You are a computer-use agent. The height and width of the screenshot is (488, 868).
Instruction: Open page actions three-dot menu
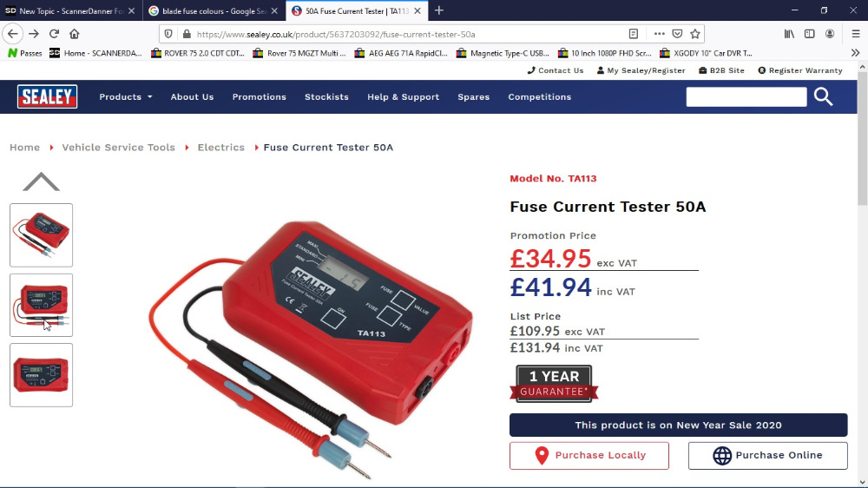tap(659, 34)
